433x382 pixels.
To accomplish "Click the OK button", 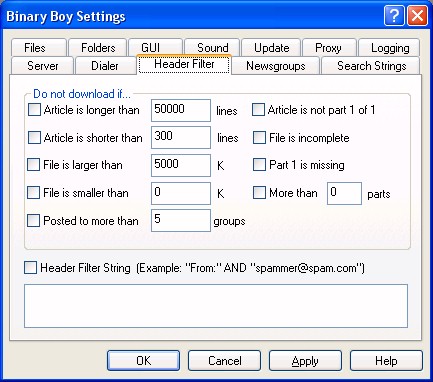I will pos(143,361).
